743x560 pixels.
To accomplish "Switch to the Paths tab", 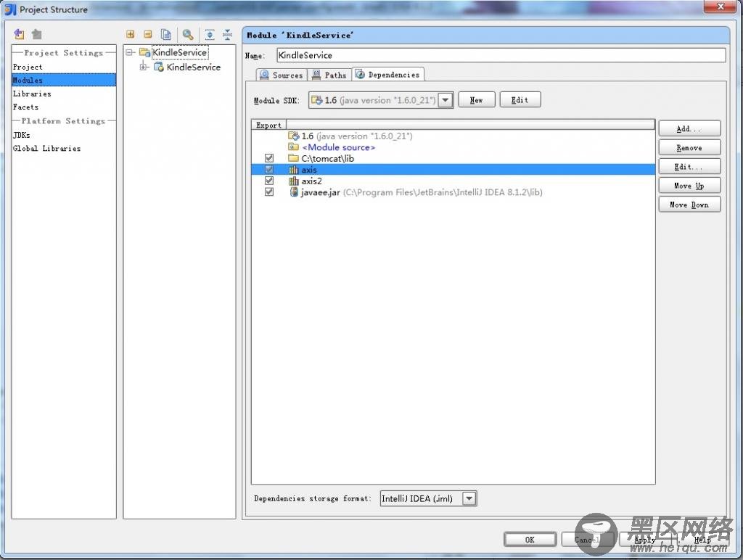I will (330, 75).
